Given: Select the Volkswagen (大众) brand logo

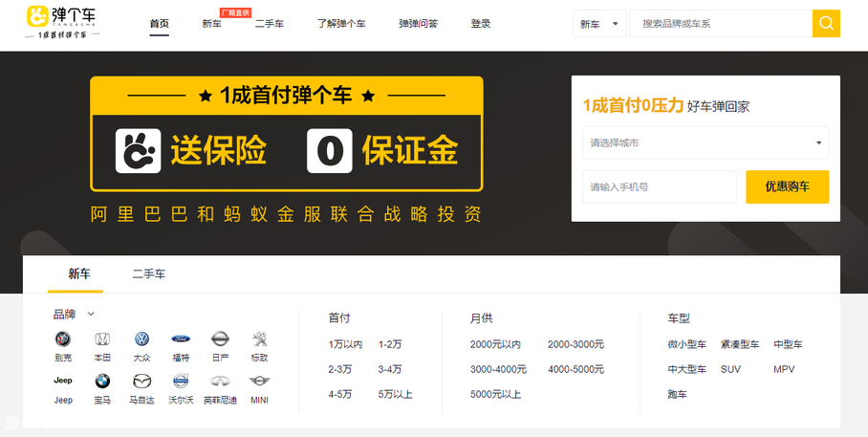Looking at the screenshot, I should click(141, 339).
